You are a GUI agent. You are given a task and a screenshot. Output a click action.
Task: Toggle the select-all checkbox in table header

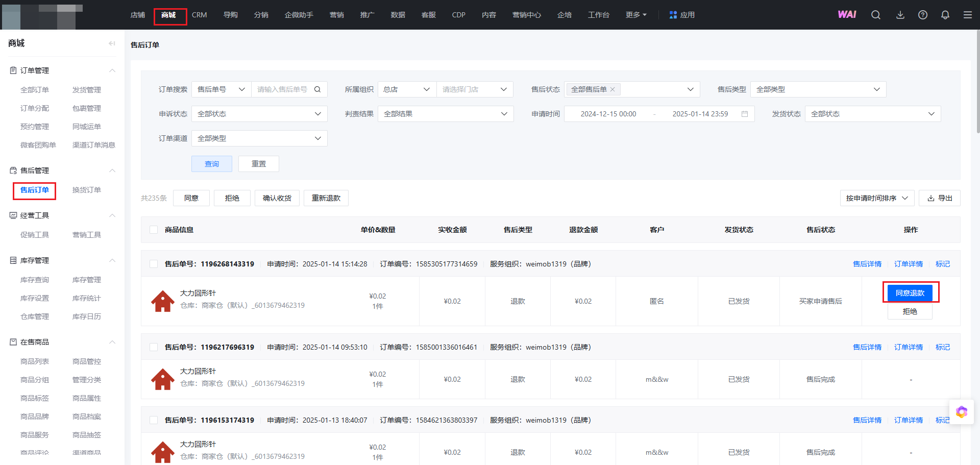(154, 230)
